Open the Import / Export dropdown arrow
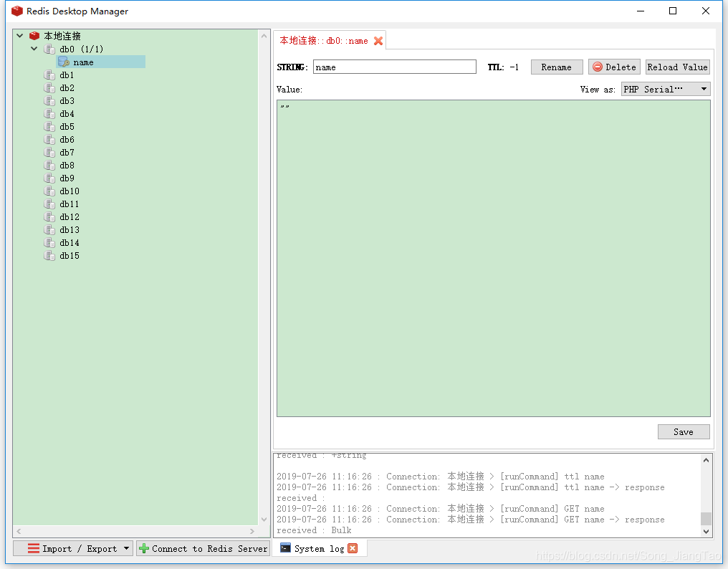Image resolution: width=728 pixels, height=569 pixels. click(126, 548)
